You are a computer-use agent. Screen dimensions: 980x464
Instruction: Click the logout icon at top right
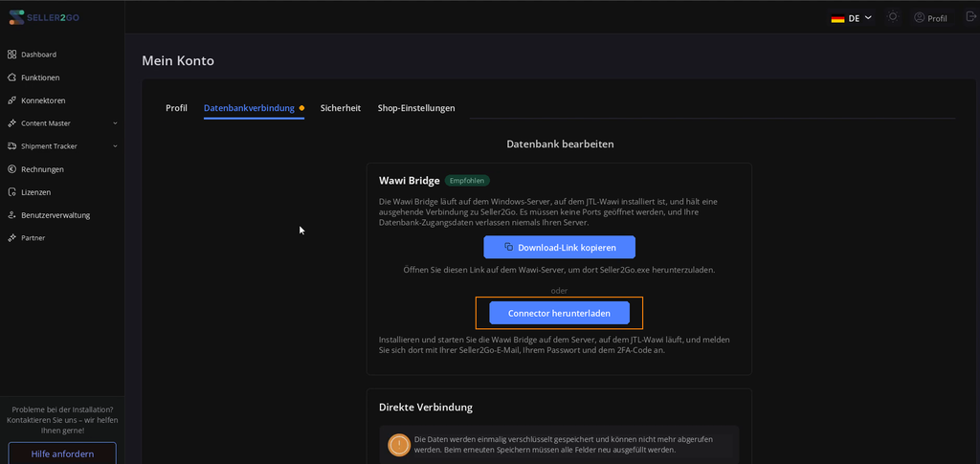pos(970,17)
